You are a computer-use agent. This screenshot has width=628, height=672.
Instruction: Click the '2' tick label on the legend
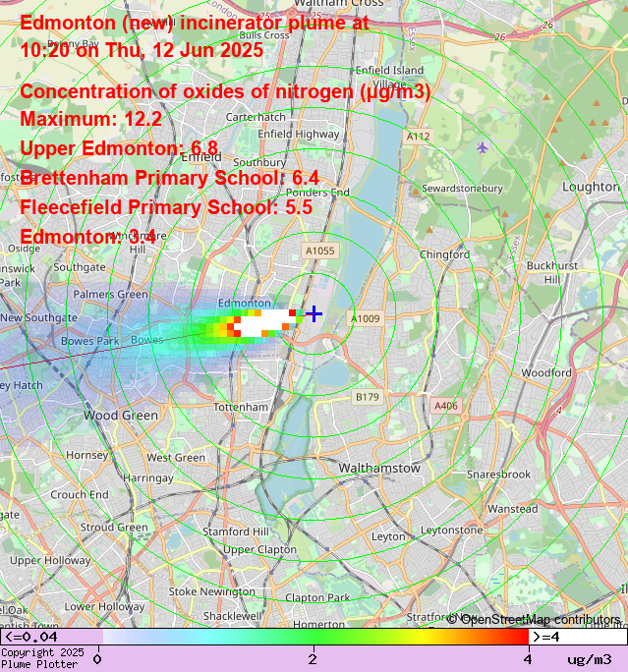[x=313, y=658]
